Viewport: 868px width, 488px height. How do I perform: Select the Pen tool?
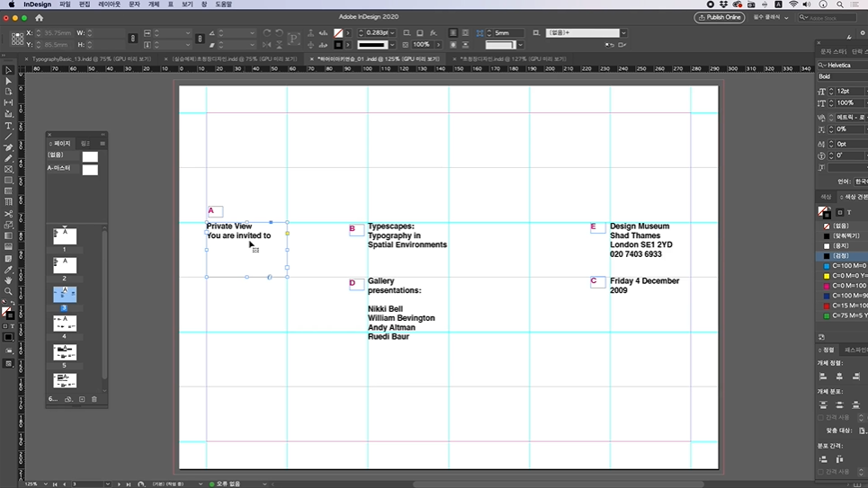pos(8,147)
